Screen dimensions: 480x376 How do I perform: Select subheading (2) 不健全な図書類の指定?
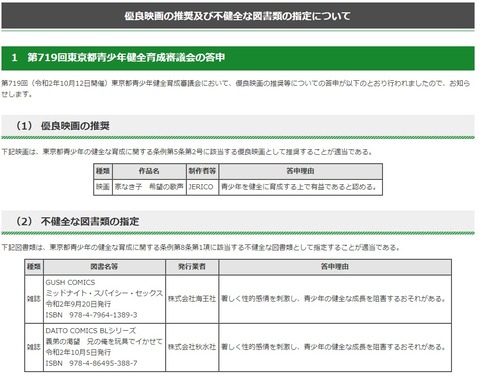[x=77, y=222]
